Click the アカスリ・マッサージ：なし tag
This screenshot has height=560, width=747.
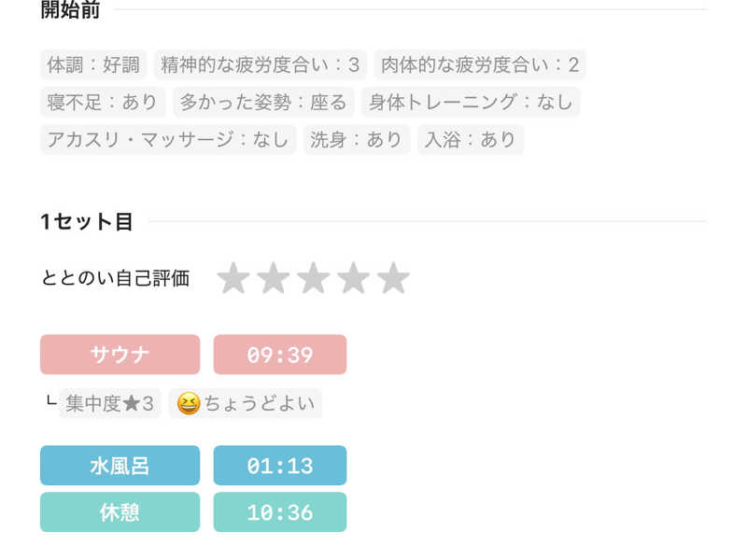click(x=168, y=139)
